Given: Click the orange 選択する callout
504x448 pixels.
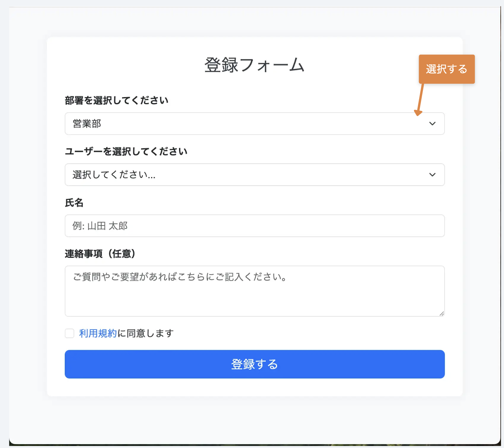Looking at the screenshot, I should [446, 69].
